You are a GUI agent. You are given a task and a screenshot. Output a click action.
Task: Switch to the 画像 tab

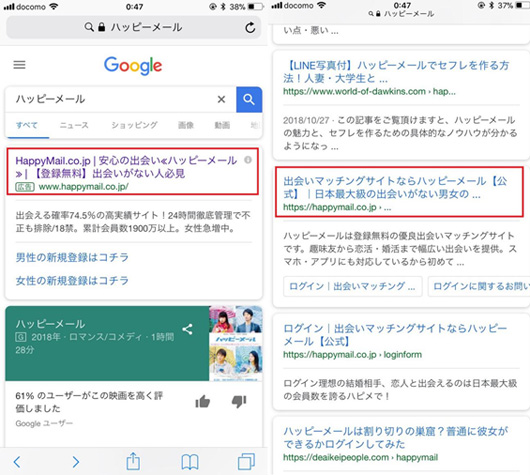[x=186, y=125]
